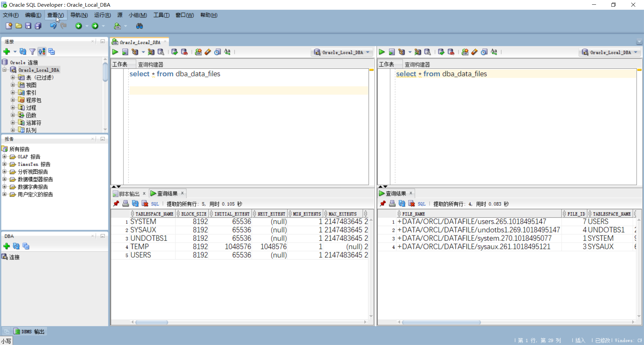Clear the right worksheet with the eraser

point(475,52)
